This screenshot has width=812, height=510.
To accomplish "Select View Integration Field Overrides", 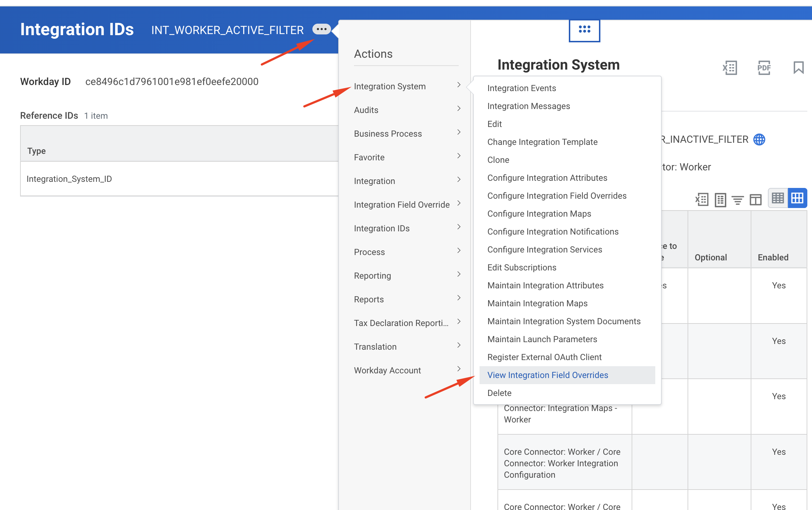I will pos(548,375).
